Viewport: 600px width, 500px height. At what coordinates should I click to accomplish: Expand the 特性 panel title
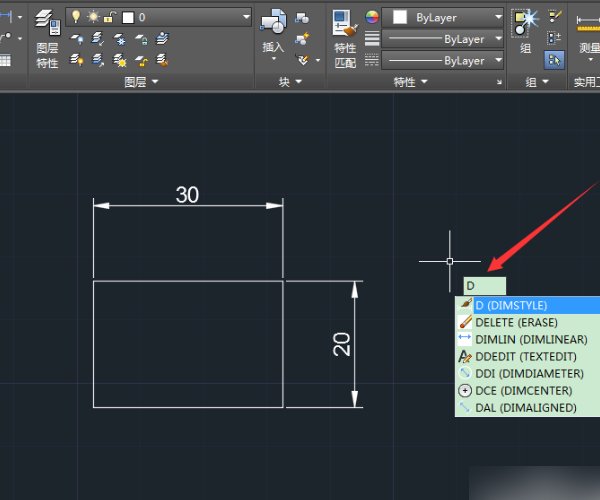point(411,82)
